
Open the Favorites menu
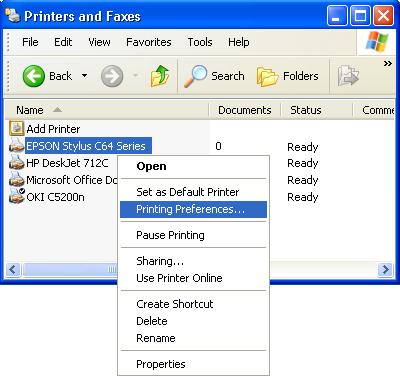pos(149,42)
